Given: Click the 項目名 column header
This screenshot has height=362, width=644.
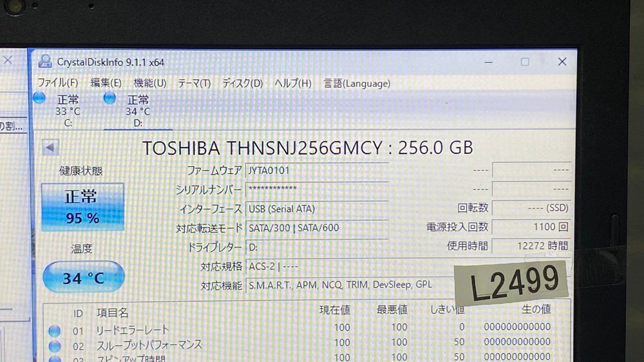Looking at the screenshot, I should (113, 312).
